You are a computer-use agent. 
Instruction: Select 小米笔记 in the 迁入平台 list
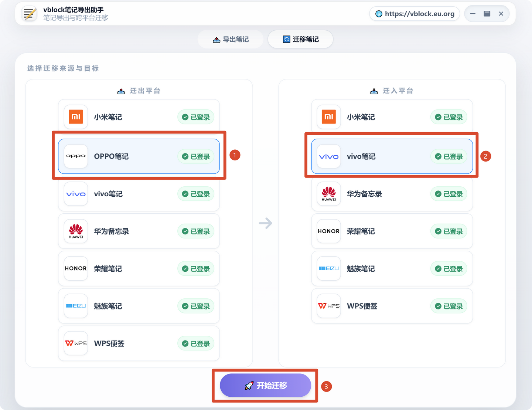coord(392,117)
